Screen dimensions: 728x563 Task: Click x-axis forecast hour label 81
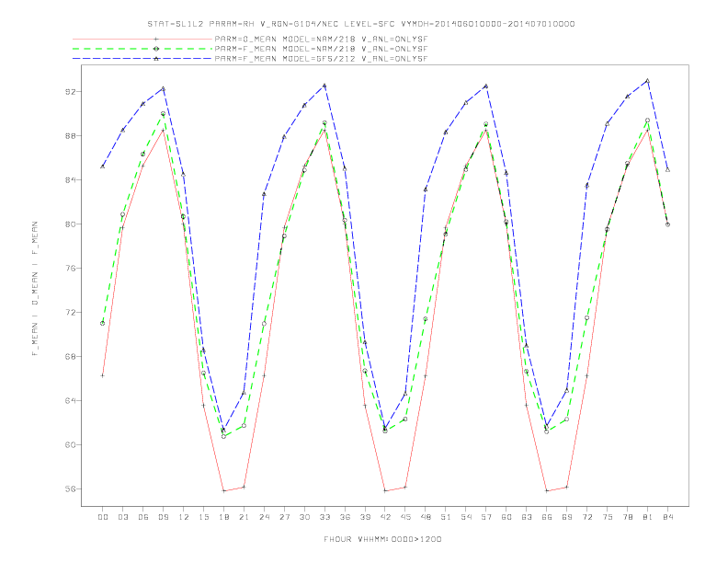648,517
